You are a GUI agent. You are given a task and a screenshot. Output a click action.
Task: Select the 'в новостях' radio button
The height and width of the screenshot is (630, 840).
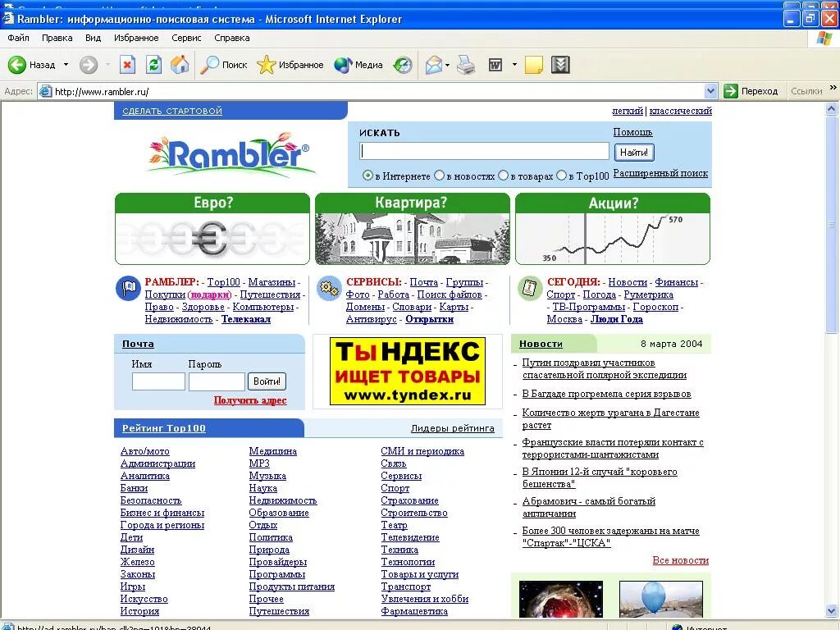pyautogui.click(x=440, y=176)
